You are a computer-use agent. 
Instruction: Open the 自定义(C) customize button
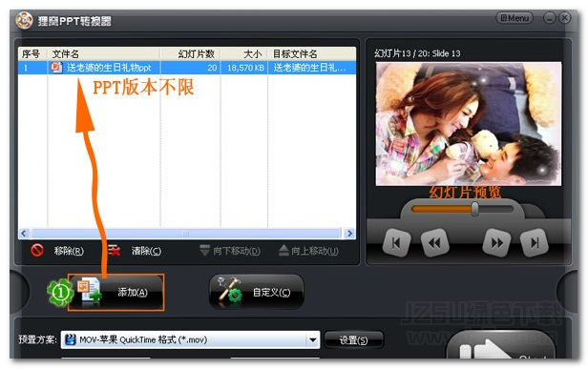[257, 292]
